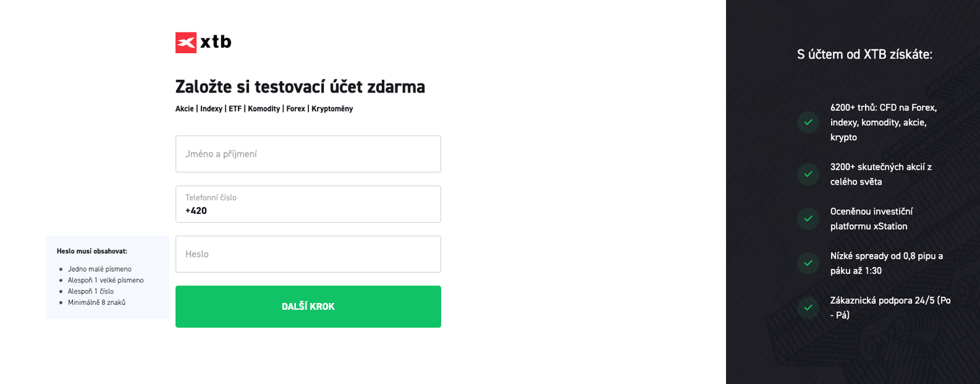This screenshot has width=980, height=384.
Task: Click the Heslo musí obsahovat title
Action: (92, 251)
